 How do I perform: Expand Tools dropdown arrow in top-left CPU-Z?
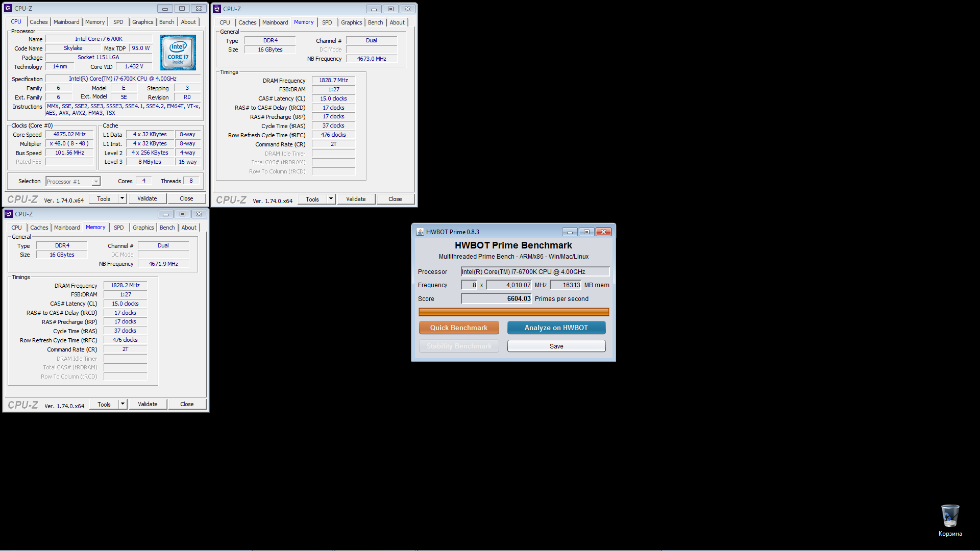122,198
